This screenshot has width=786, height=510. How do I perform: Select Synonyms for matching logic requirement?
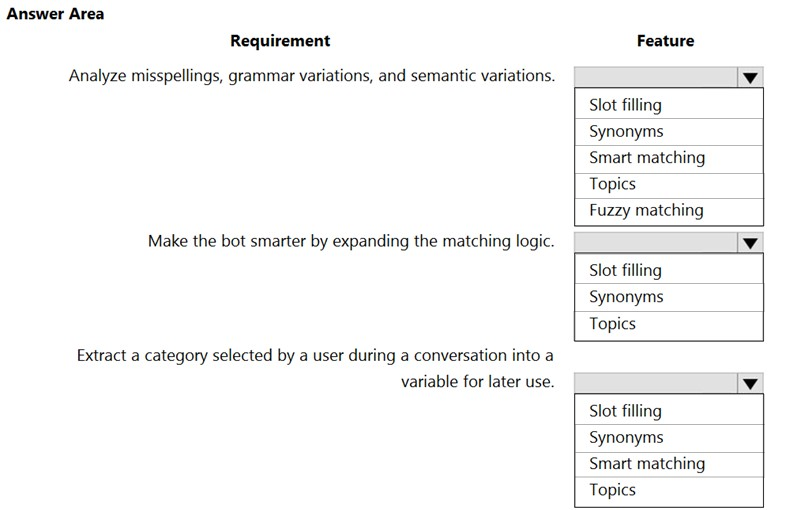[x=669, y=297]
